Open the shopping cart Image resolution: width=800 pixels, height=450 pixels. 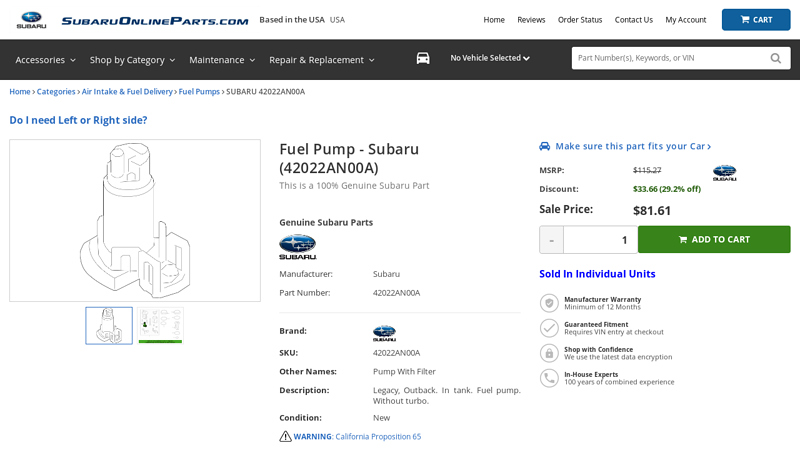tap(756, 19)
